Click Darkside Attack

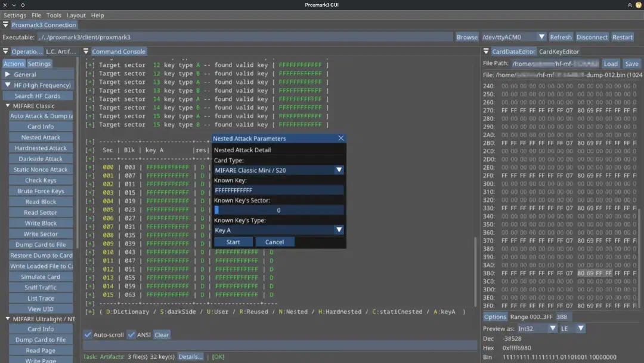41,159
